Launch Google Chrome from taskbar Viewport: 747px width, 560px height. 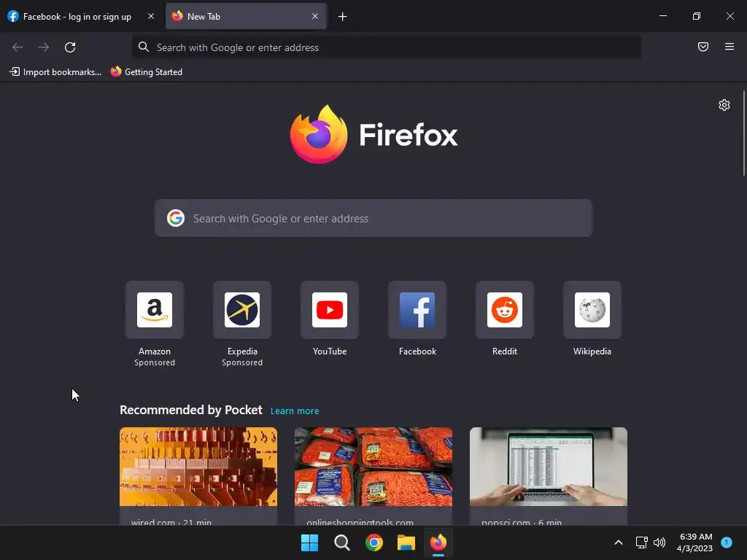(x=374, y=542)
